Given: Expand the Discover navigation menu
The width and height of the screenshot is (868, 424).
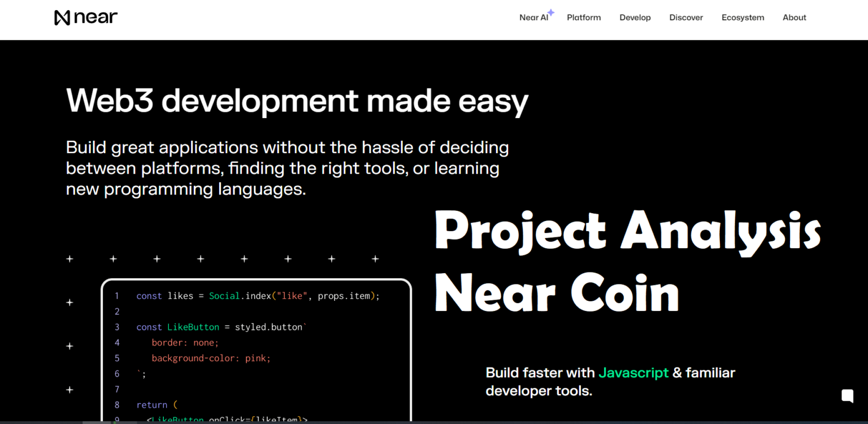Looking at the screenshot, I should pyautogui.click(x=686, y=18).
